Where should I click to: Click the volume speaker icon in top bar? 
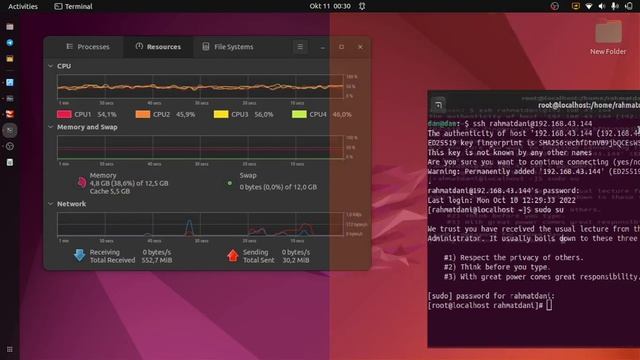click(602, 6)
